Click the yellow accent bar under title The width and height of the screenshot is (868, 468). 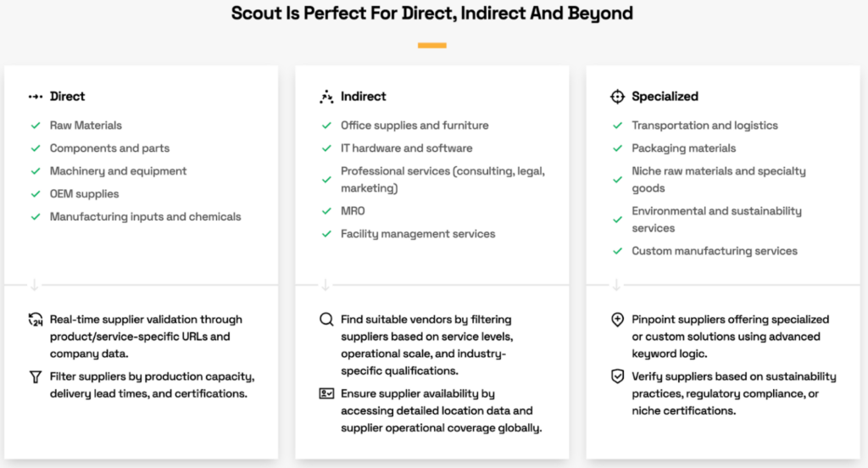click(x=432, y=45)
